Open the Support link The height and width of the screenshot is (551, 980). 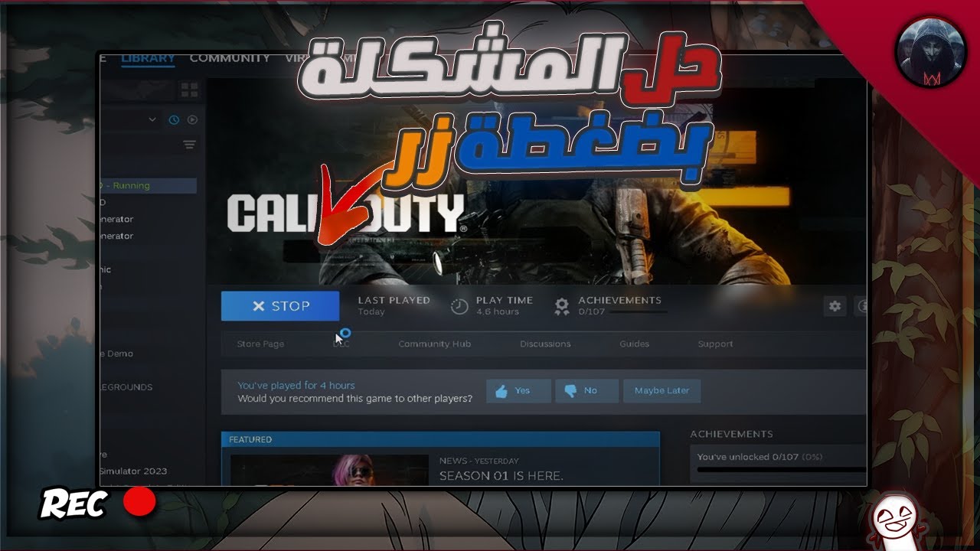point(715,344)
